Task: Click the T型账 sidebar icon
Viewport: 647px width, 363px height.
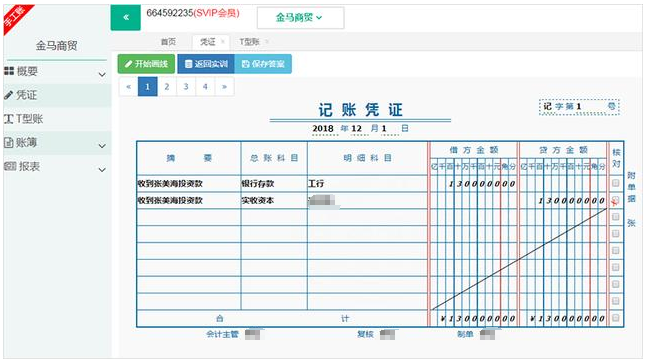Action: pos(9,119)
